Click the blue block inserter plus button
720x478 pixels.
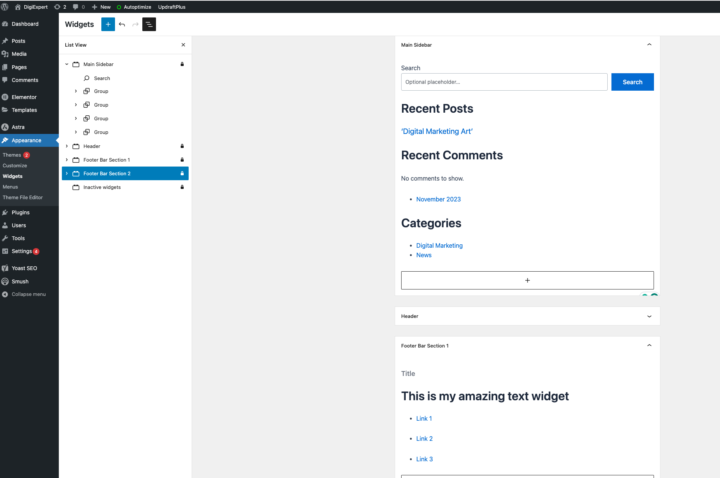[108, 23]
